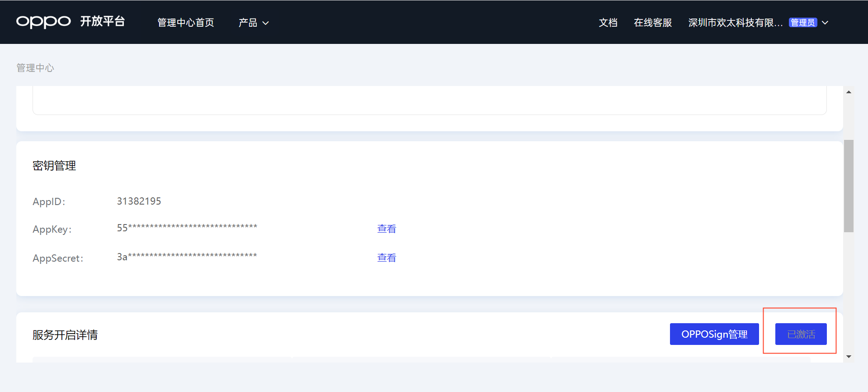
Task: Click the AppID value 31382195
Action: 139,201
